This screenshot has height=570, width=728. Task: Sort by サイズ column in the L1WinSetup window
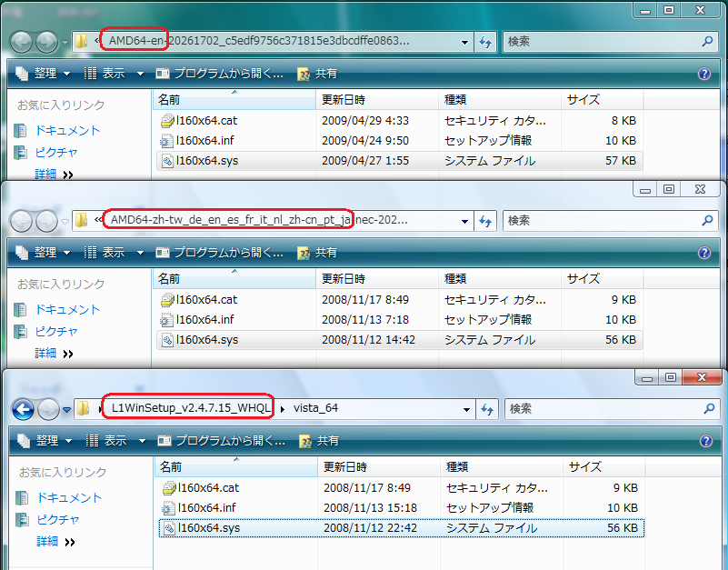pos(588,466)
